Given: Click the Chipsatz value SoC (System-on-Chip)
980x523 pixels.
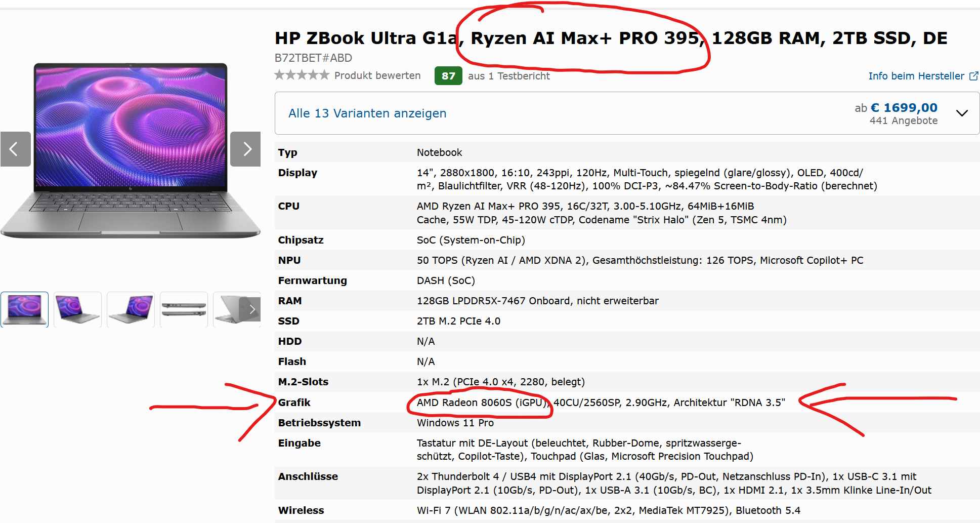Looking at the screenshot, I should [471, 240].
